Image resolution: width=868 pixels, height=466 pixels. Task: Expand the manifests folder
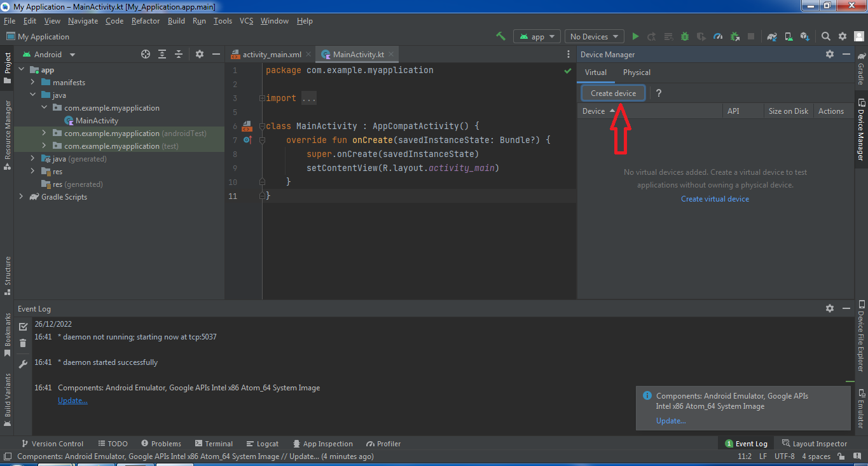(x=32, y=83)
